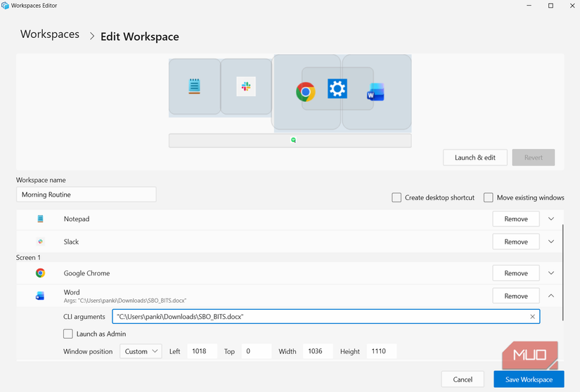Image resolution: width=580 pixels, height=392 pixels.
Task: Remove Slack from the workspace
Action: 515,242
